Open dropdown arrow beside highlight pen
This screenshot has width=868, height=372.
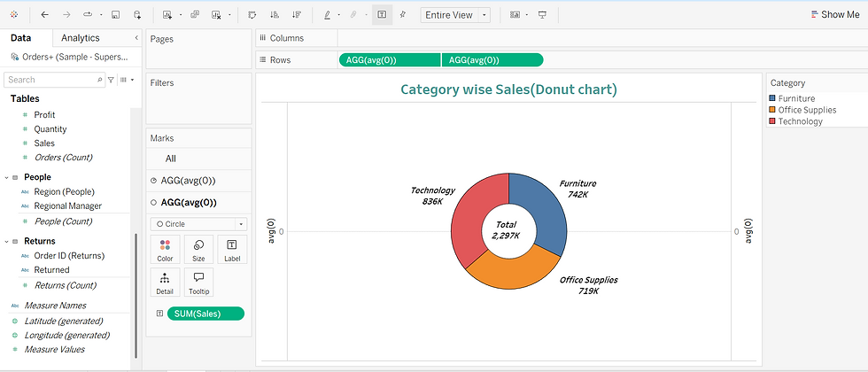(x=338, y=15)
